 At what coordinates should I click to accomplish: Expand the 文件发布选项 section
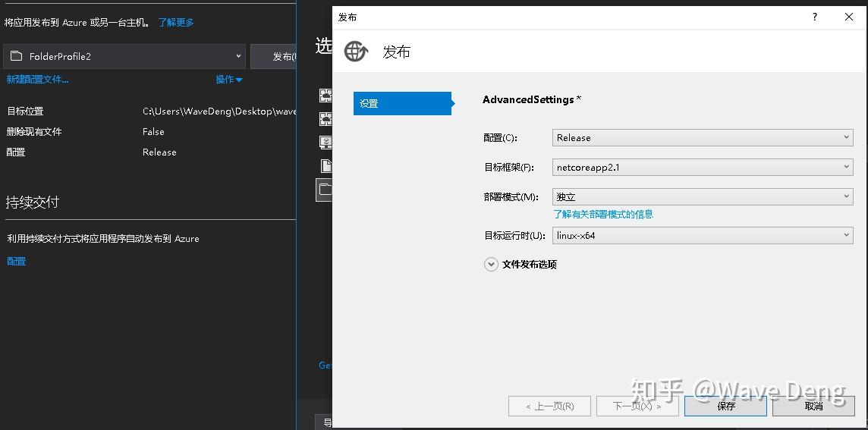pyautogui.click(x=491, y=265)
